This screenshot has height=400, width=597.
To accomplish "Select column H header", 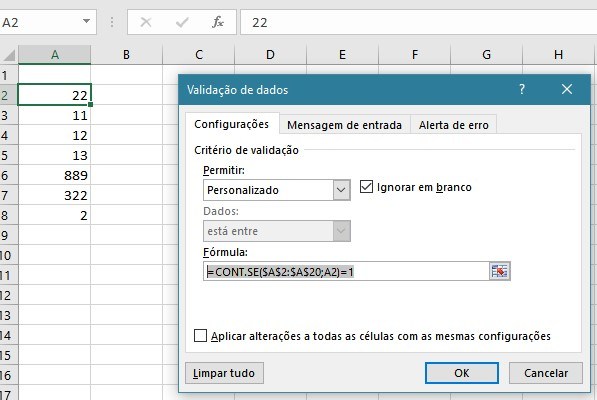I will tap(558, 55).
